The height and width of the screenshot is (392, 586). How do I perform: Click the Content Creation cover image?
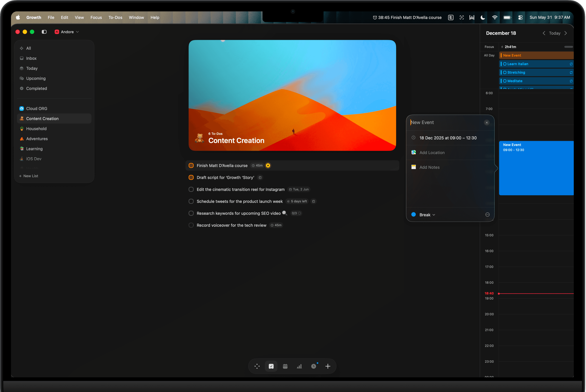(292, 95)
